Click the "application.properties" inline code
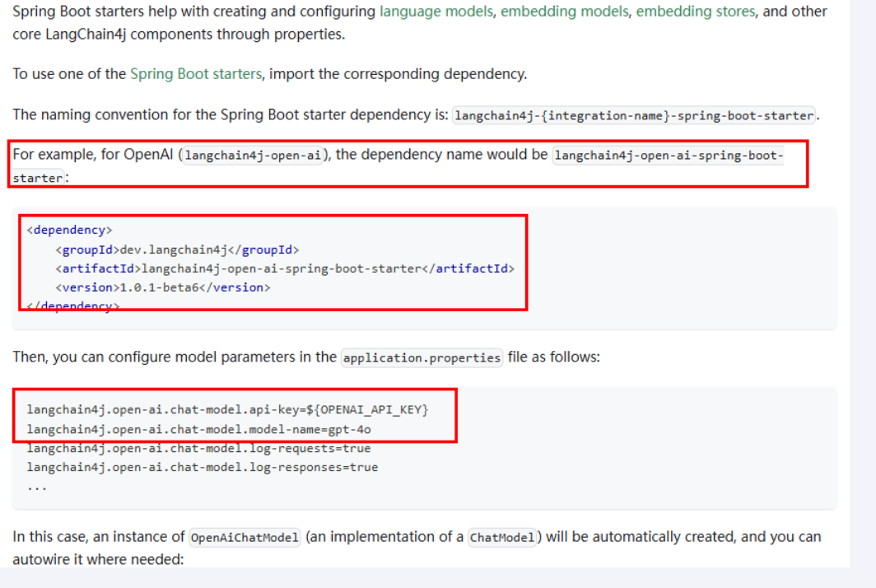The width and height of the screenshot is (876, 588). tap(422, 357)
